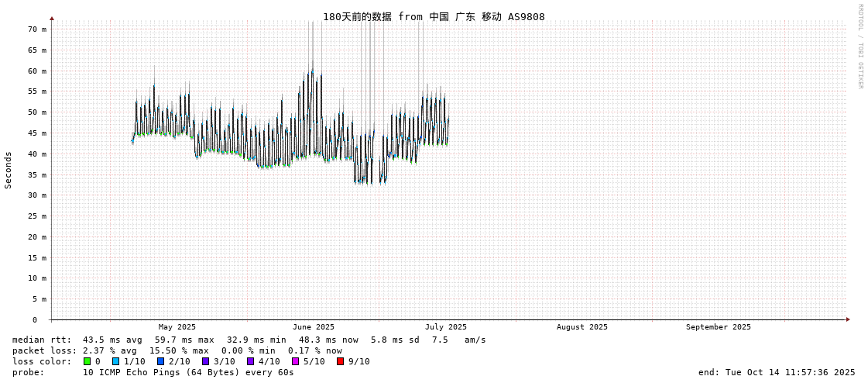Screen dimensions: 868x383
Task: Click the vertical Seconds axis label
Action: tap(9, 170)
